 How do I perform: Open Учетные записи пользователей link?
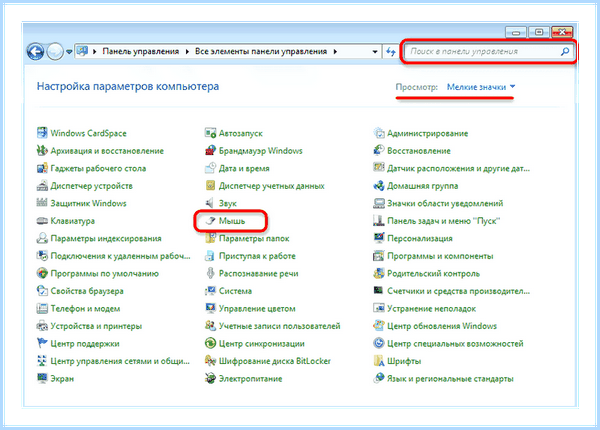279,326
